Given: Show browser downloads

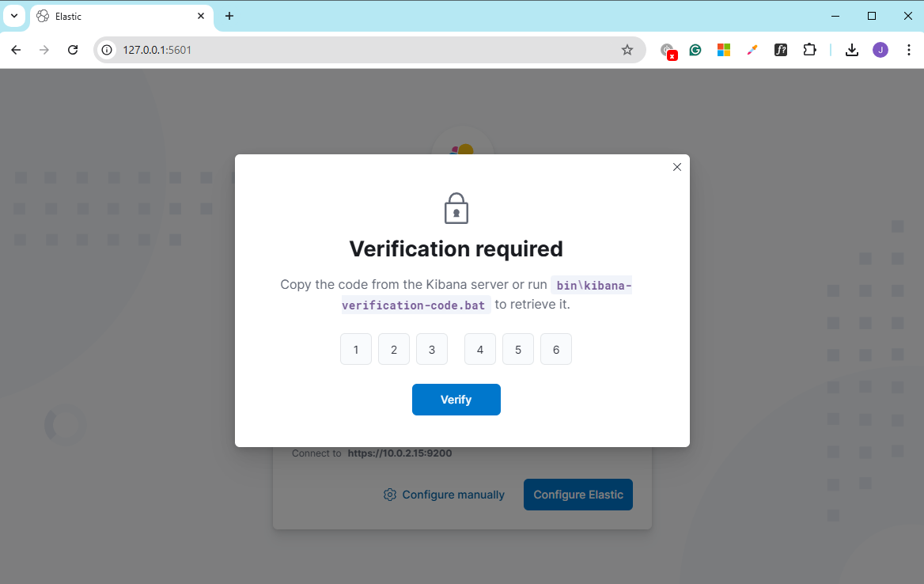Looking at the screenshot, I should pos(851,50).
